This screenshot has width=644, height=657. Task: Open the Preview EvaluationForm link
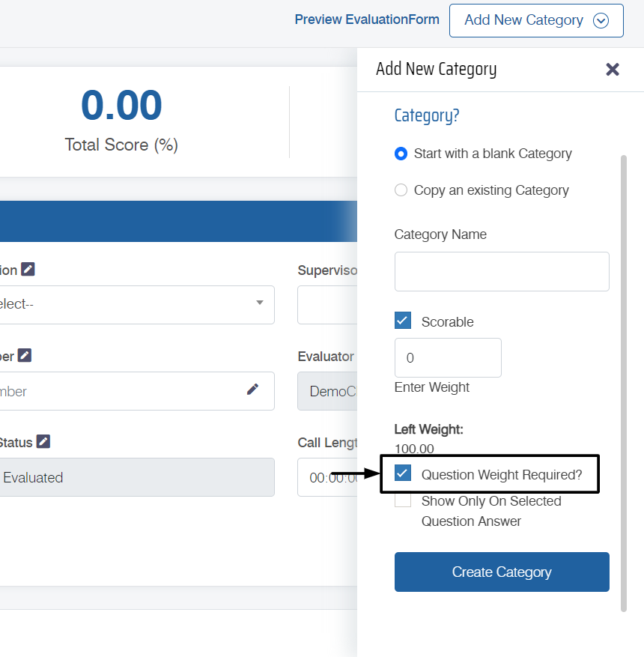click(367, 19)
